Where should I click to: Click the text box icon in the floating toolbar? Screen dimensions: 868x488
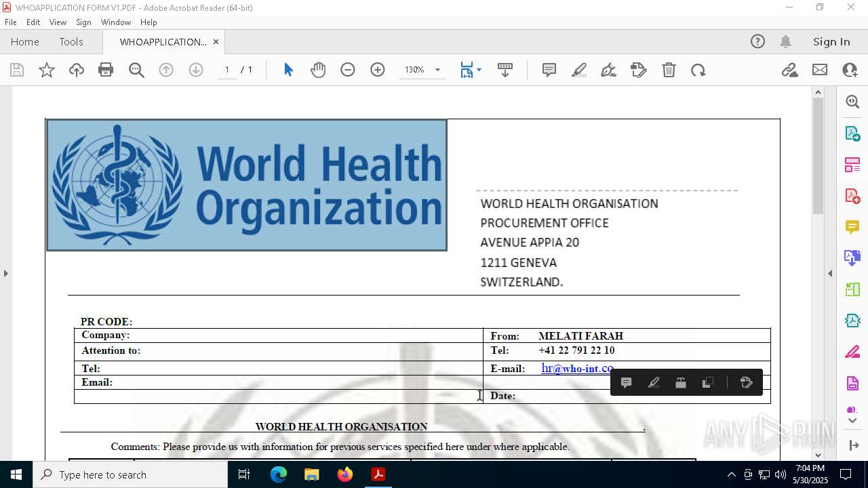pyautogui.click(x=681, y=383)
